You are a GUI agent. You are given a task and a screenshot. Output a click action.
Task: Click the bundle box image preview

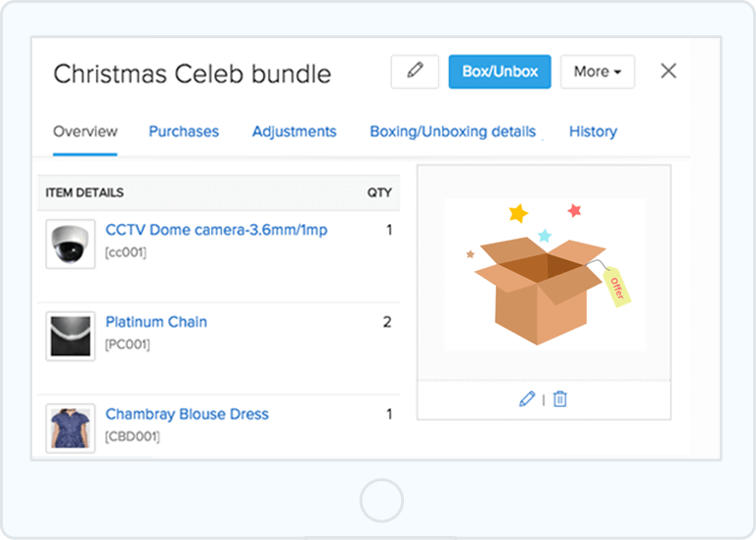[545, 274]
